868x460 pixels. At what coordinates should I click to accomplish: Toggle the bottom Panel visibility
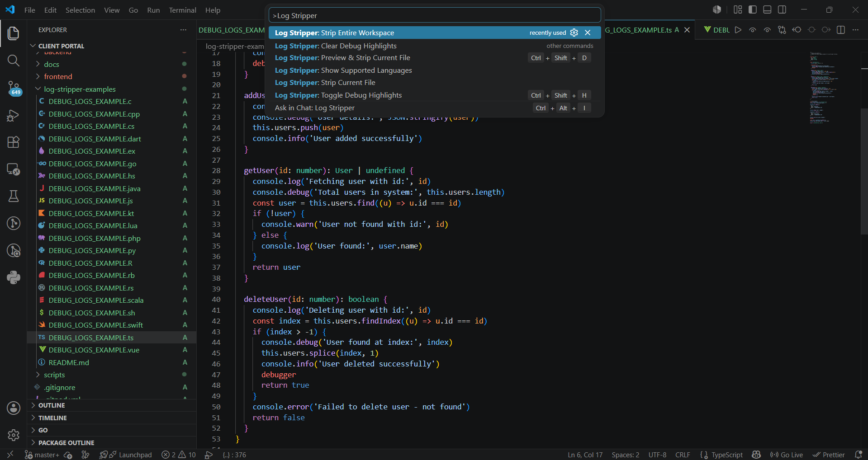[767, 9]
